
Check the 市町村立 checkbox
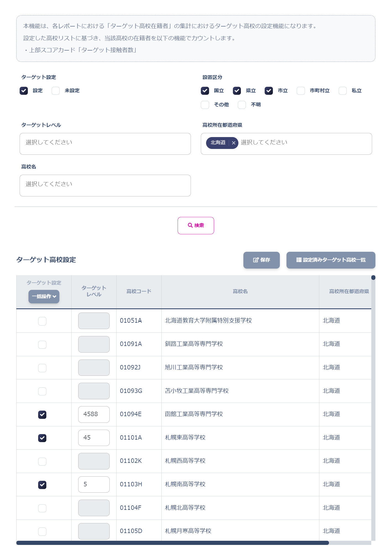click(301, 91)
